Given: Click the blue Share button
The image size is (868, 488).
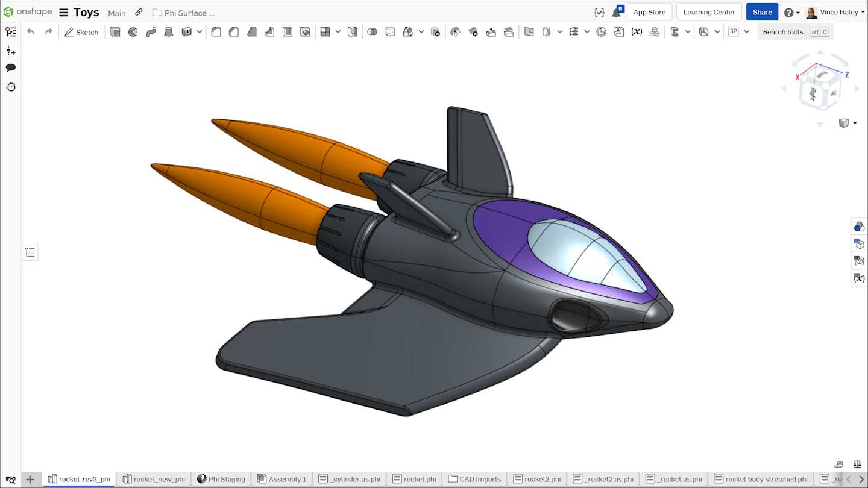Looking at the screenshot, I should 762,11.
